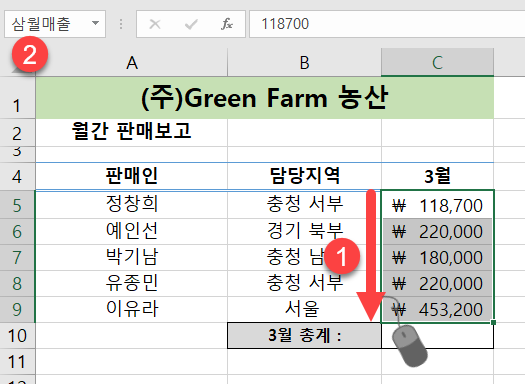Click the label cell 3월 총계 :
This screenshot has width=525, height=384.
(304, 336)
